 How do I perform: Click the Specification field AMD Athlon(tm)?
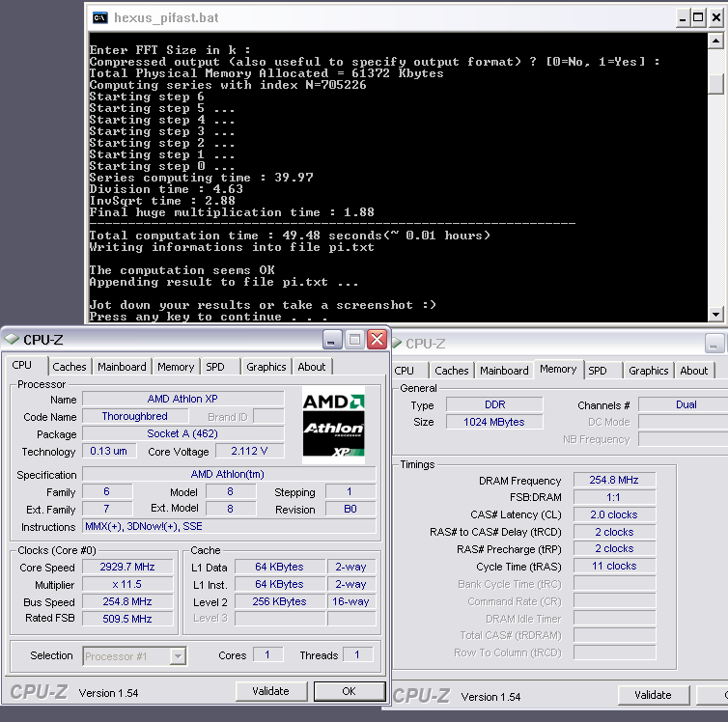point(230,474)
